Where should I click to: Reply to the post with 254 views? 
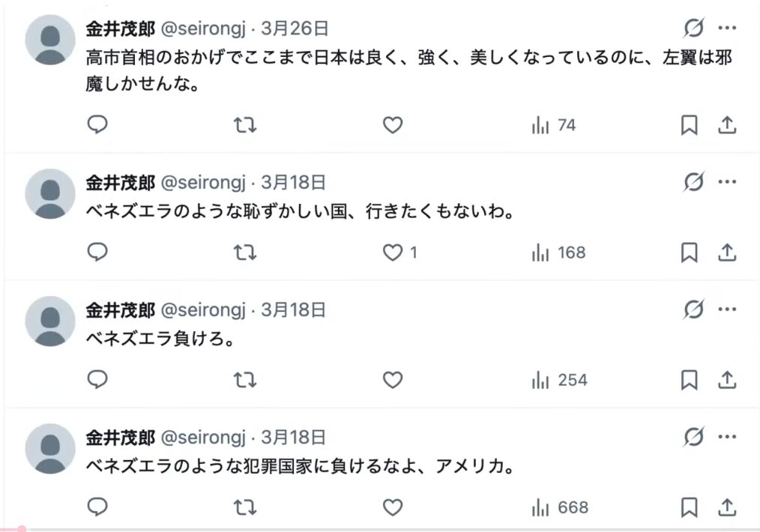click(98, 380)
